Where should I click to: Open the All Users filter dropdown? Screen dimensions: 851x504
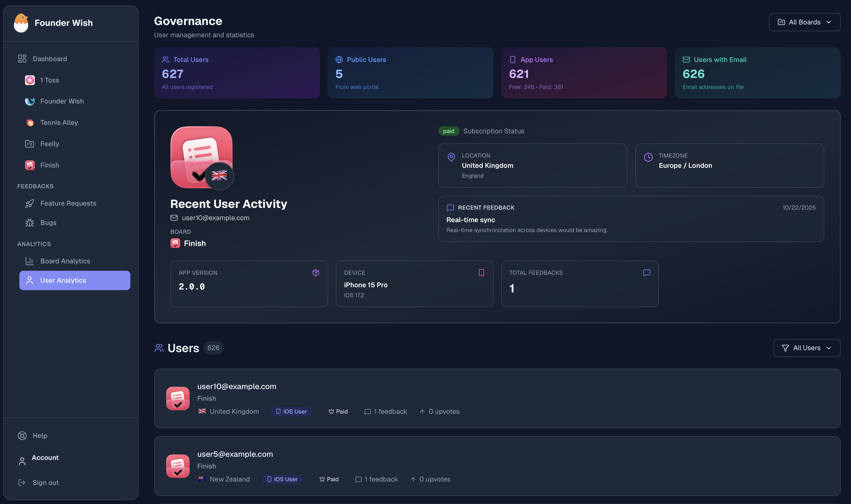point(807,348)
